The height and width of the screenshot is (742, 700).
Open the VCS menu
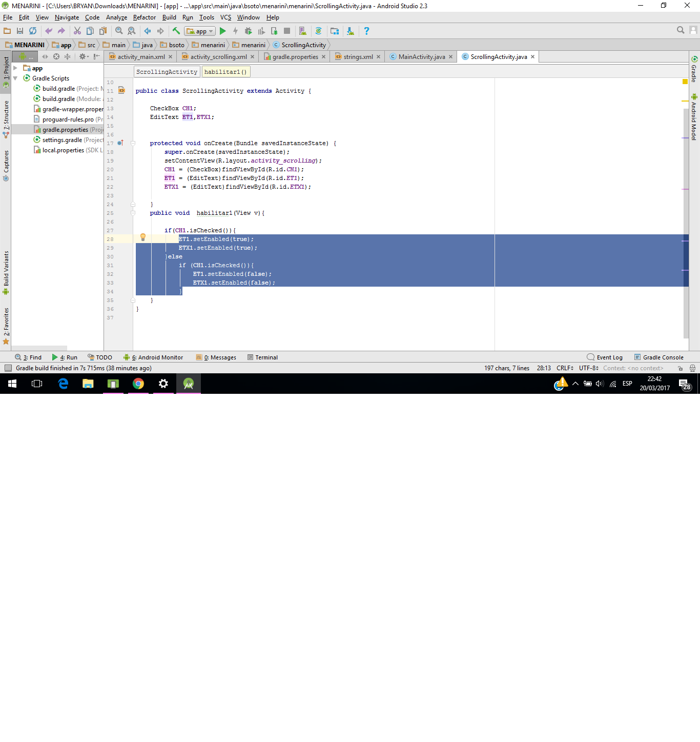coord(225,17)
